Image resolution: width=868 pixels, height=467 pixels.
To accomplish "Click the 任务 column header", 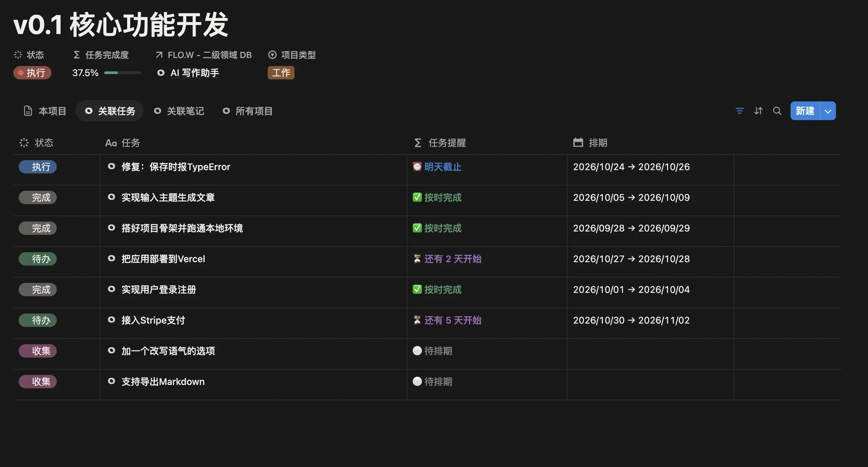I will click(122, 143).
